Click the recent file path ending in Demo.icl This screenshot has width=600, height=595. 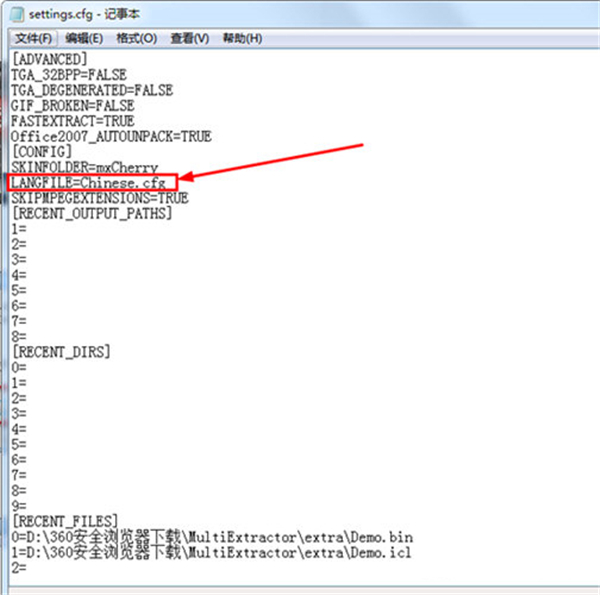[211, 551]
